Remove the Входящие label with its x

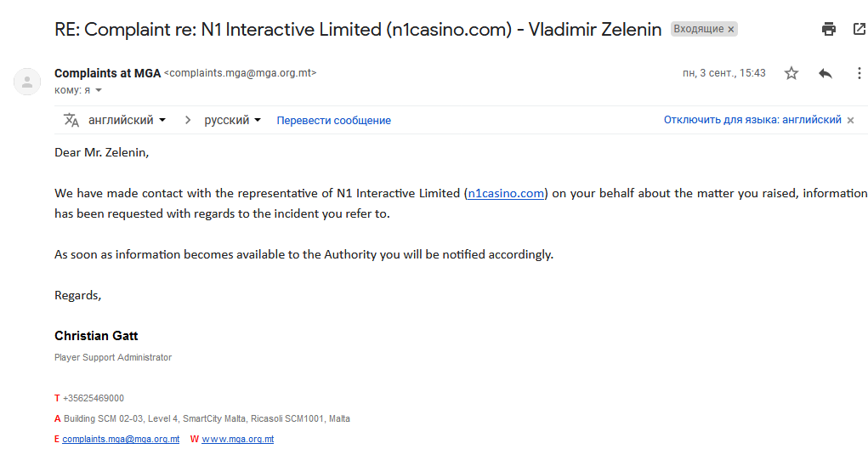coord(731,30)
